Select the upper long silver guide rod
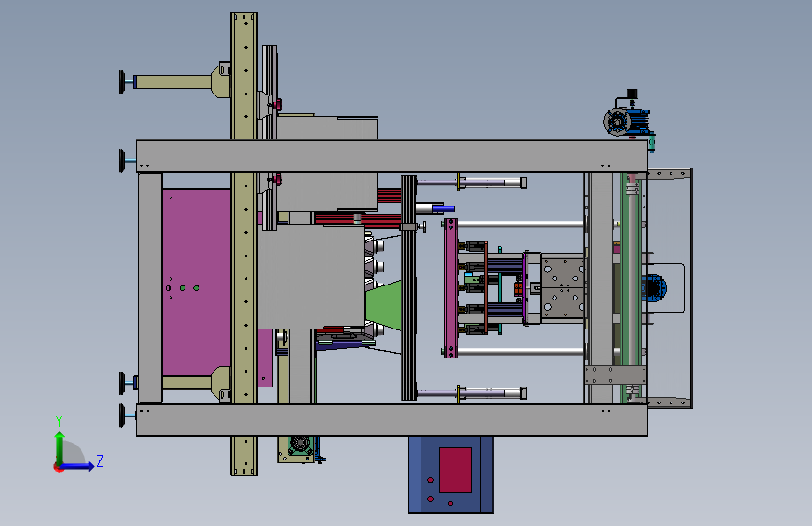 [x=521, y=225]
